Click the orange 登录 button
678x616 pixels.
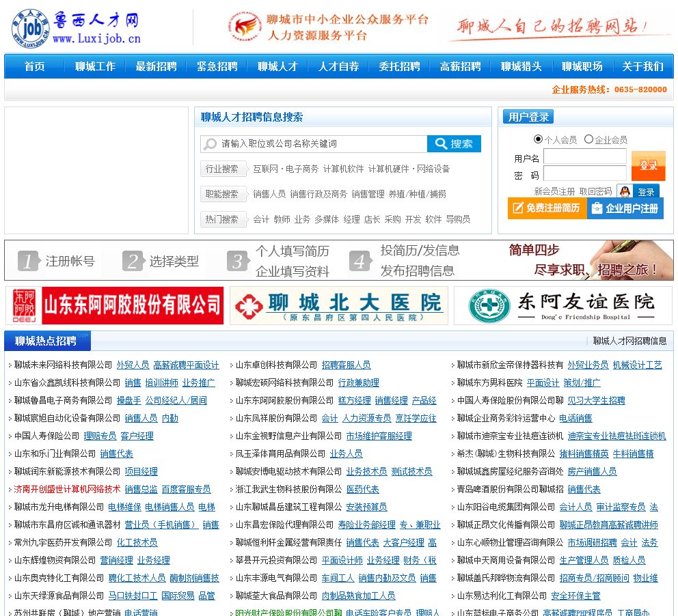pos(648,165)
